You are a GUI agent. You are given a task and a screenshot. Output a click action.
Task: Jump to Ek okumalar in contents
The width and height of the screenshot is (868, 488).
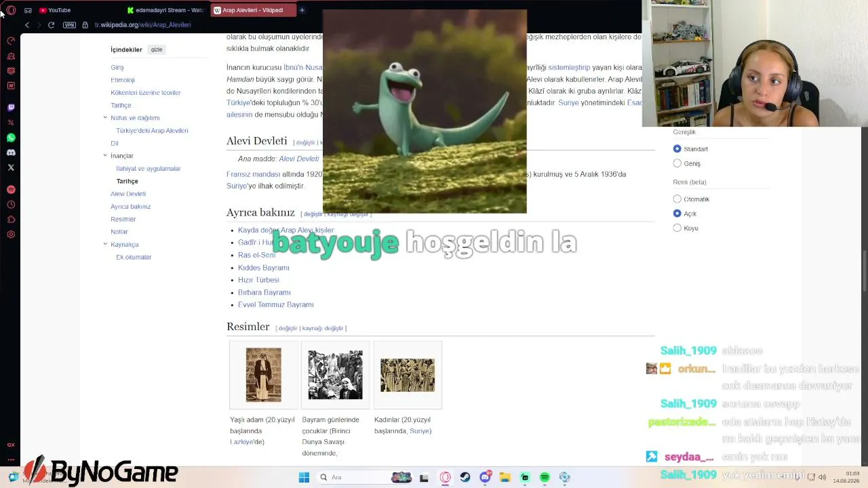point(134,258)
